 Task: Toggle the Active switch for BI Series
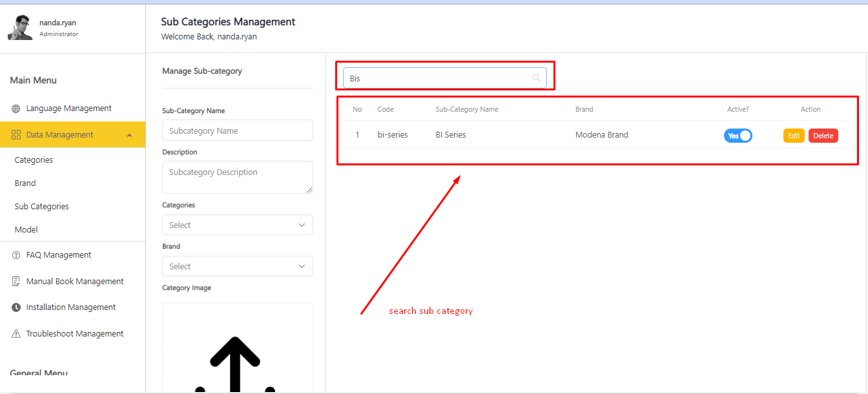click(738, 136)
